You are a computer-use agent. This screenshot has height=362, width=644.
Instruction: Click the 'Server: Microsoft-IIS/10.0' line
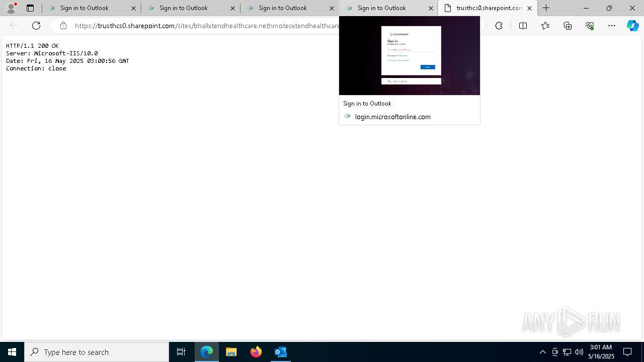[x=52, y=53]
